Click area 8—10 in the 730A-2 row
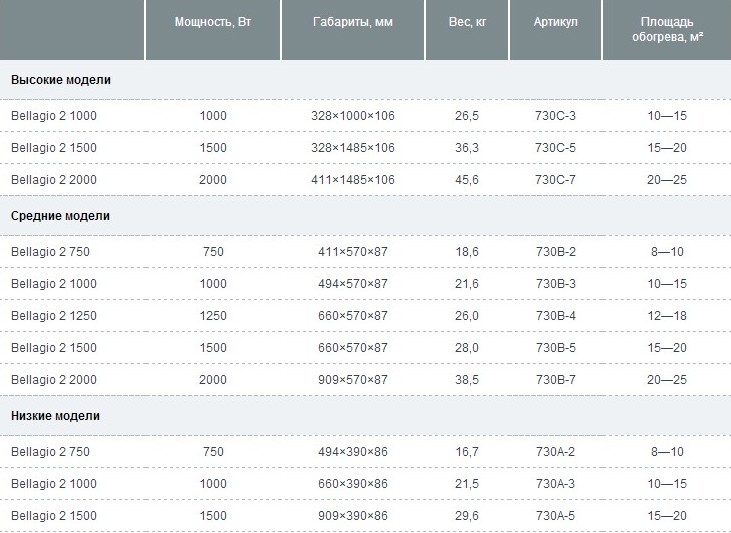The height and width of the screenshot is (533, 731). [667, 451]
